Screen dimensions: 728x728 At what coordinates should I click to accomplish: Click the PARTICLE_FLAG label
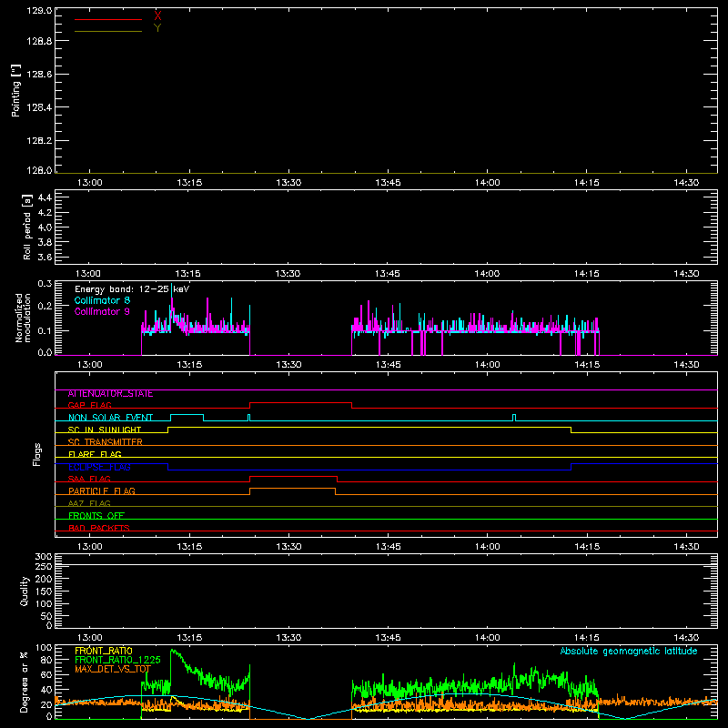102,491
